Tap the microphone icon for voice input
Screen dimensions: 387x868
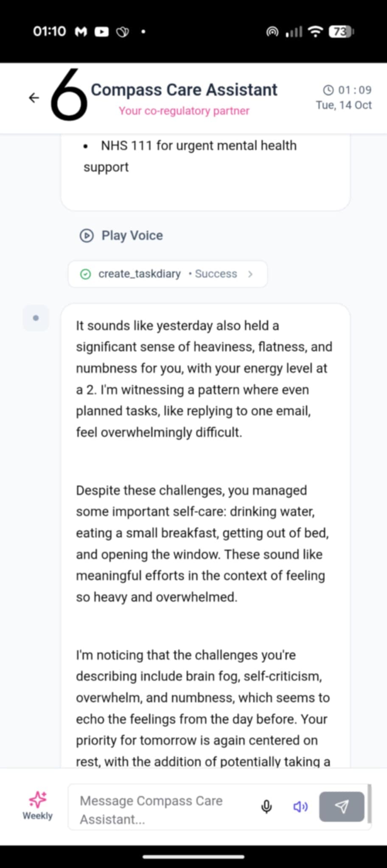266,807
